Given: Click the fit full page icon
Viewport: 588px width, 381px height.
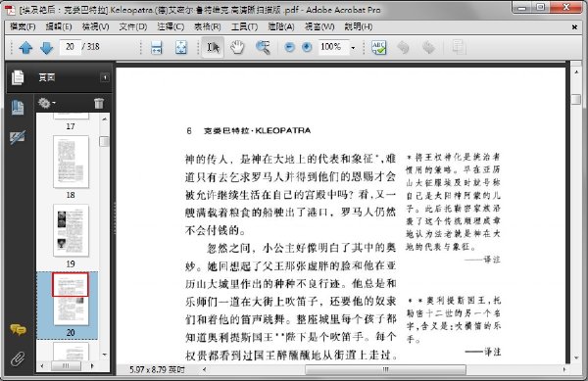Looking at the screenshot, I should click(181, 48).
